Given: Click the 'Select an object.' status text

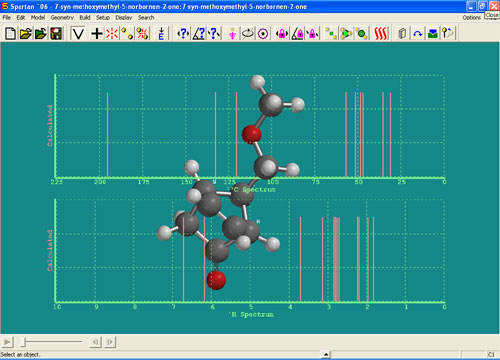Looking at the screenshot, I should [x=20, y=355].
